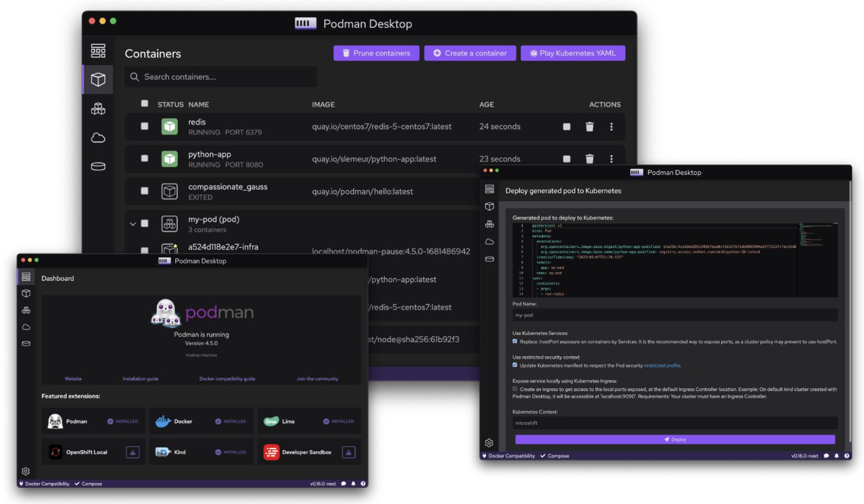Select the a524d118e2e7-infra container checkbox
Screen dimensions: 864x504
145,250
